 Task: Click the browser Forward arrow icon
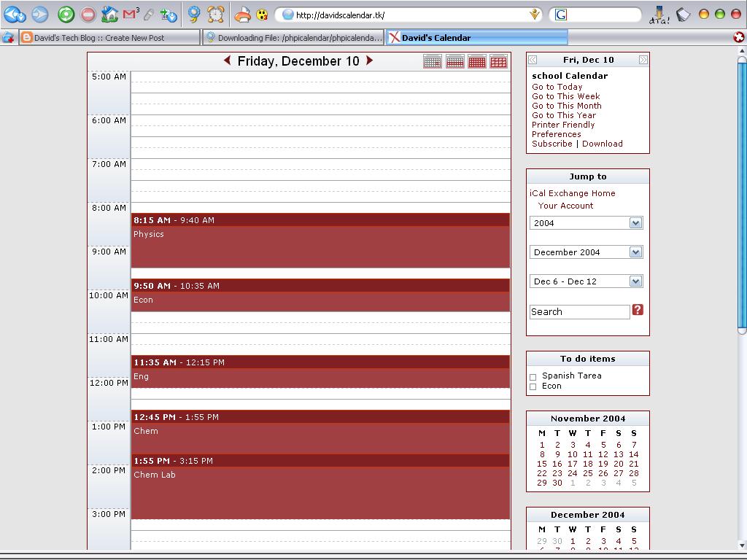click(40, 15)
